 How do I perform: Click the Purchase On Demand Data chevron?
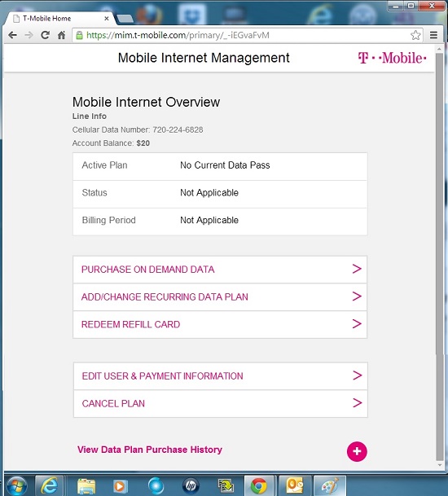click(x=357, y=269)
